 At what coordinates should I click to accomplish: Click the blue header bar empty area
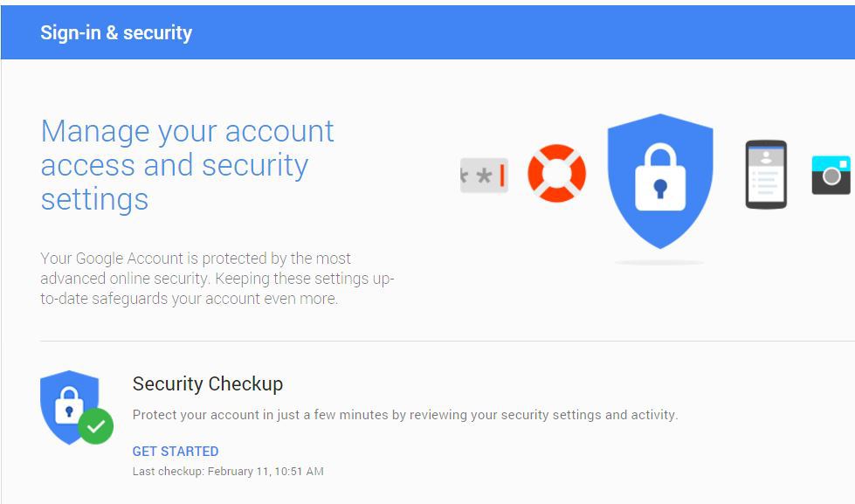click(523, 32)
